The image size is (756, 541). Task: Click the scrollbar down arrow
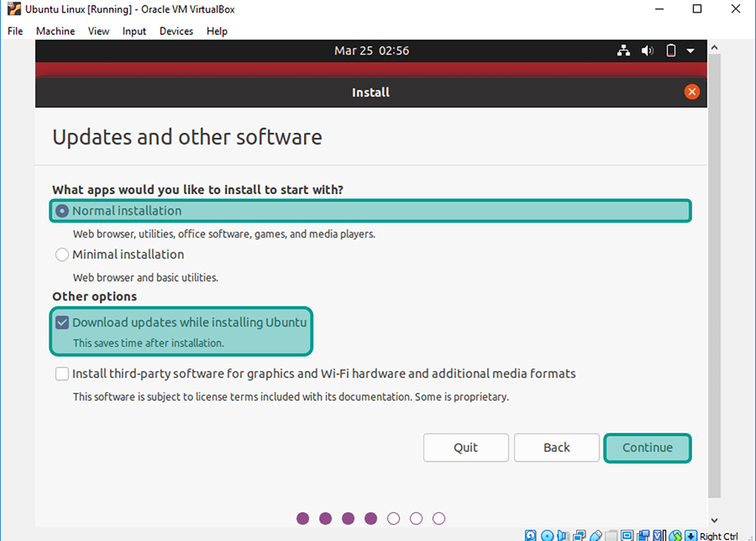715,520
